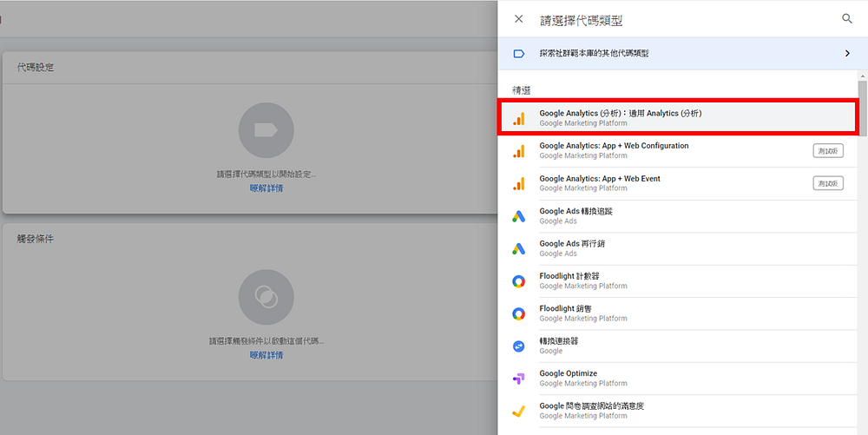
Task: Select Floodlight 銷售 tag type
Action: tap(679, 313)
